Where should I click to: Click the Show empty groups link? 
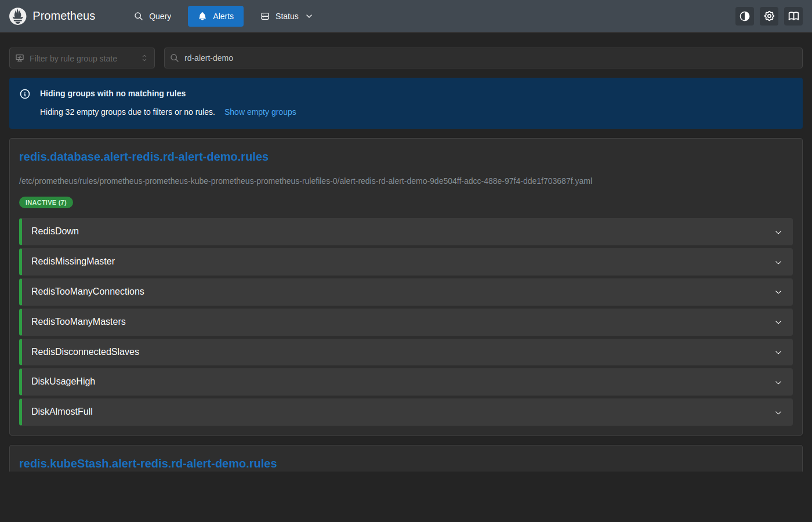(x=260, y=112)
